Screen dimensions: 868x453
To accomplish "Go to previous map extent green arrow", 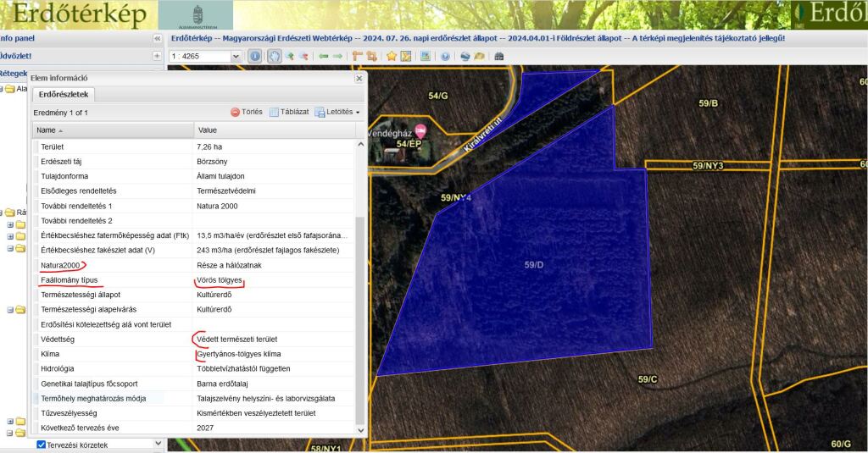I will [323, 56].
